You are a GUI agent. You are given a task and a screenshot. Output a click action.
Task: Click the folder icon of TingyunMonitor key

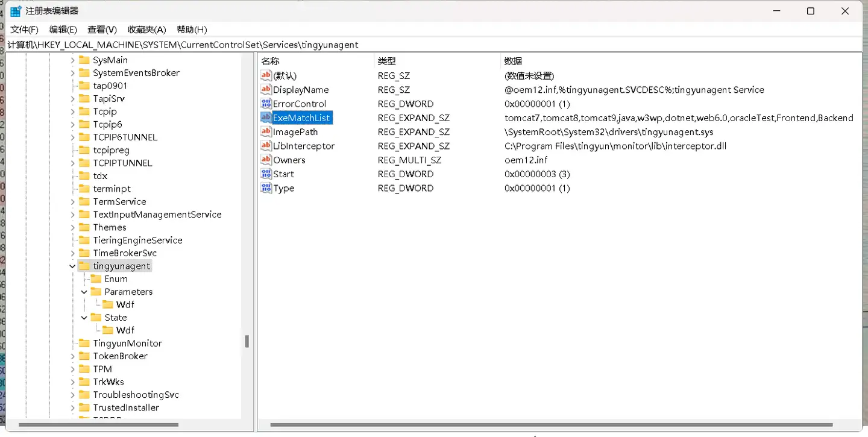(x=84, y=344)
